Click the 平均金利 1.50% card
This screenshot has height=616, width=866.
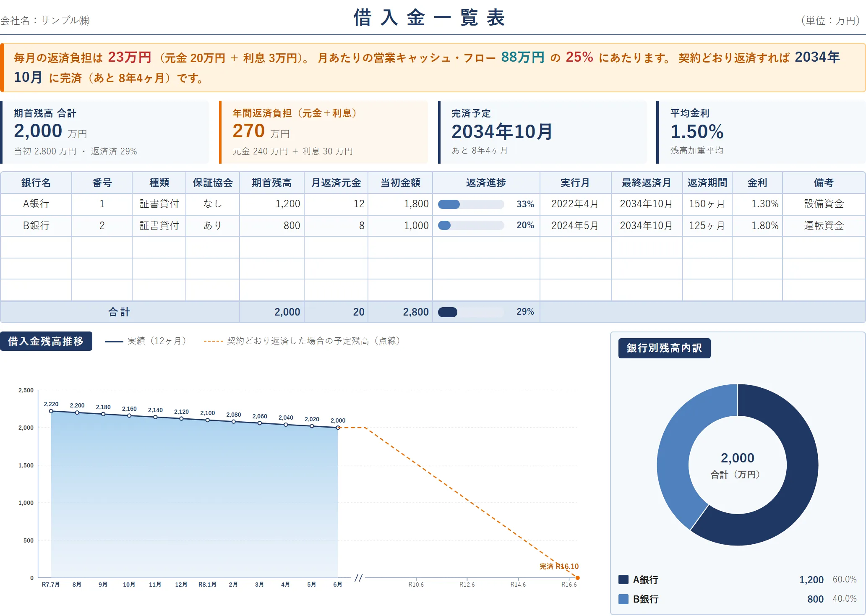761,132
